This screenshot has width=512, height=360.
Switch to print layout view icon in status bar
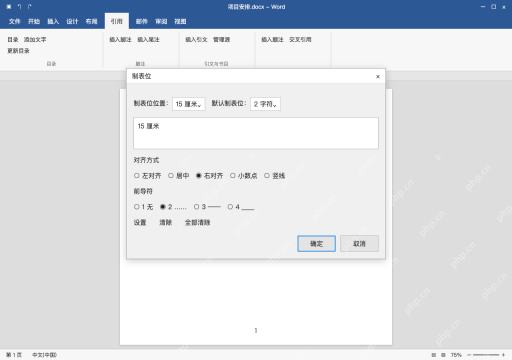pyautogui.click(x=434, y=355)
